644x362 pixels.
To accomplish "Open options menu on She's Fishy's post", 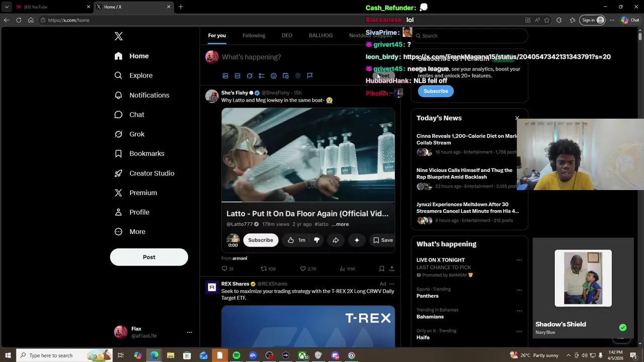I will coord(392,93).
